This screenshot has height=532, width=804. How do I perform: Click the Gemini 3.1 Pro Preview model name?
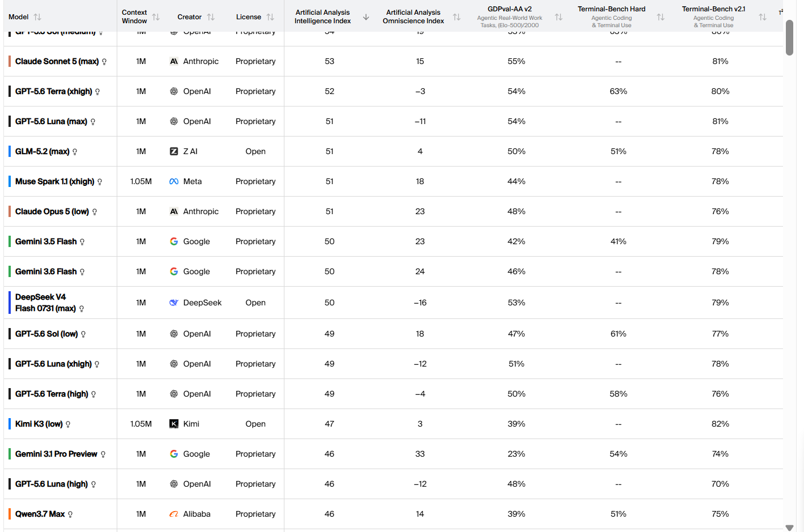56,454
